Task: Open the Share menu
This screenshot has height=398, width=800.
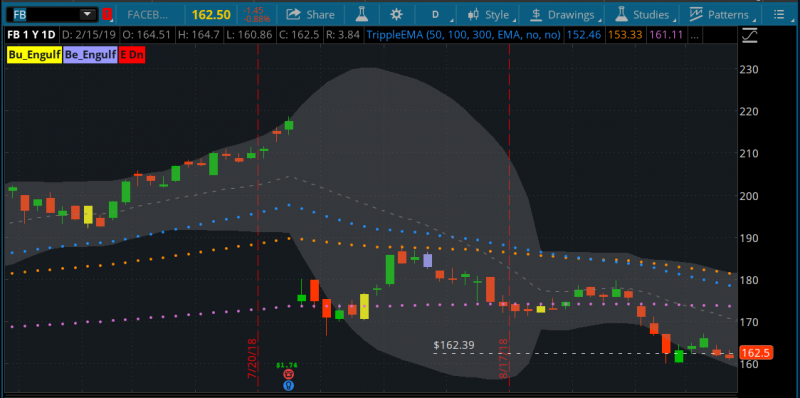Action: coord(310,15)
